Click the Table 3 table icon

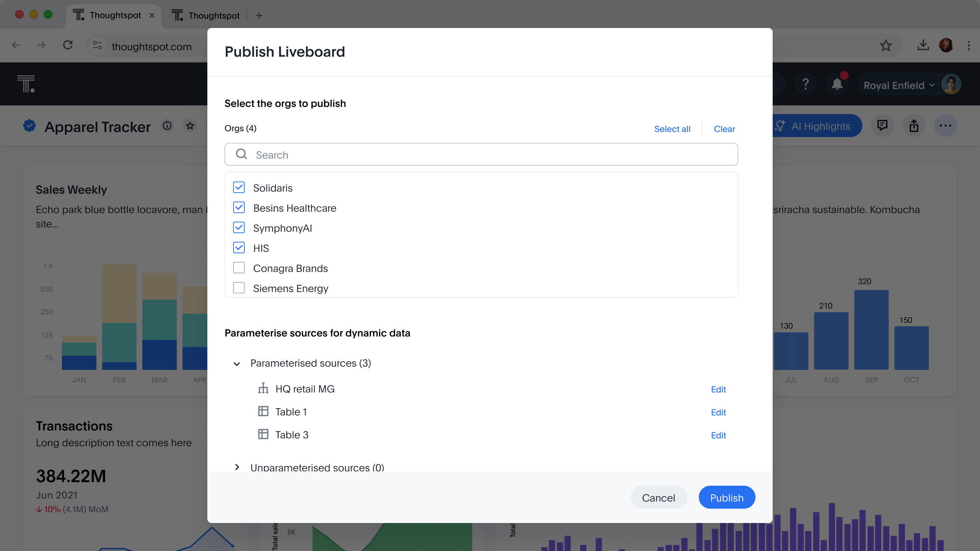pyautogui.click(x=263, y=434)
